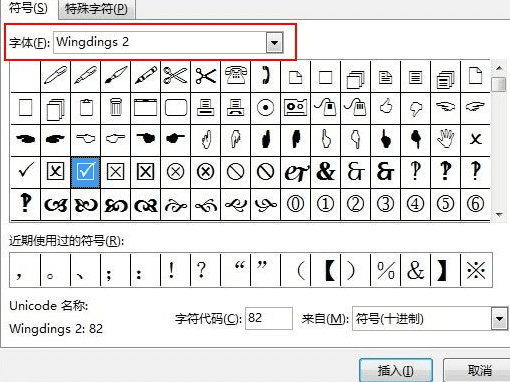Choose the circled number 5 symbol

(x=446, y=204)
